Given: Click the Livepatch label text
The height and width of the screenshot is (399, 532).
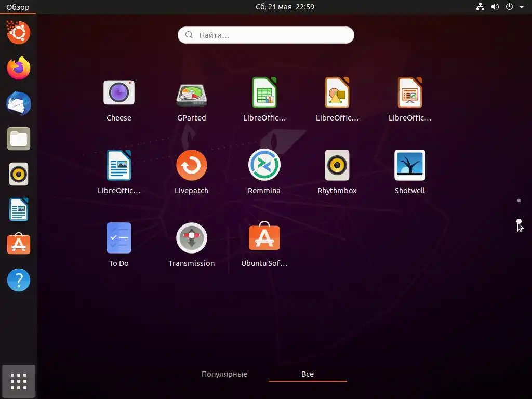Looking at the screenshot, I should point(192,190).
